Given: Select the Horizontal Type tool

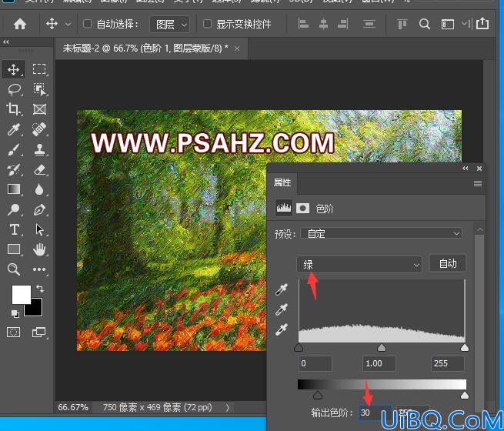Looking at the screenshot, I should point(14,229).
